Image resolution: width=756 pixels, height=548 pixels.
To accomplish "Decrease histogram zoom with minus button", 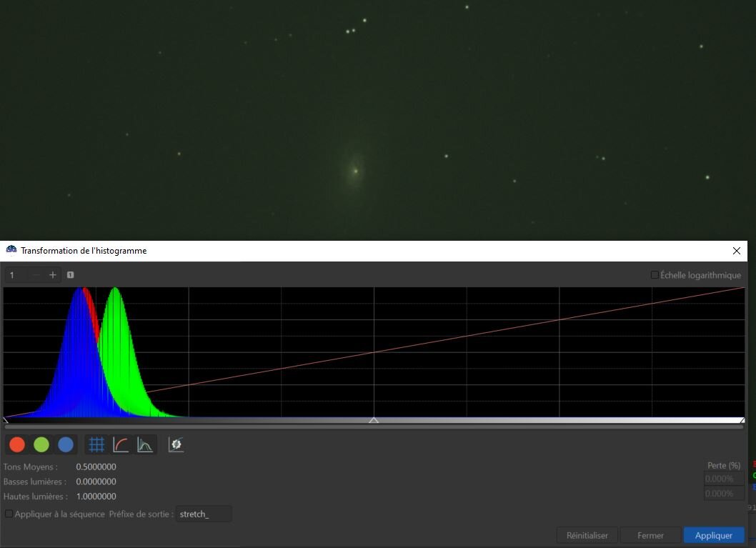I will click(x=36, y=275).
